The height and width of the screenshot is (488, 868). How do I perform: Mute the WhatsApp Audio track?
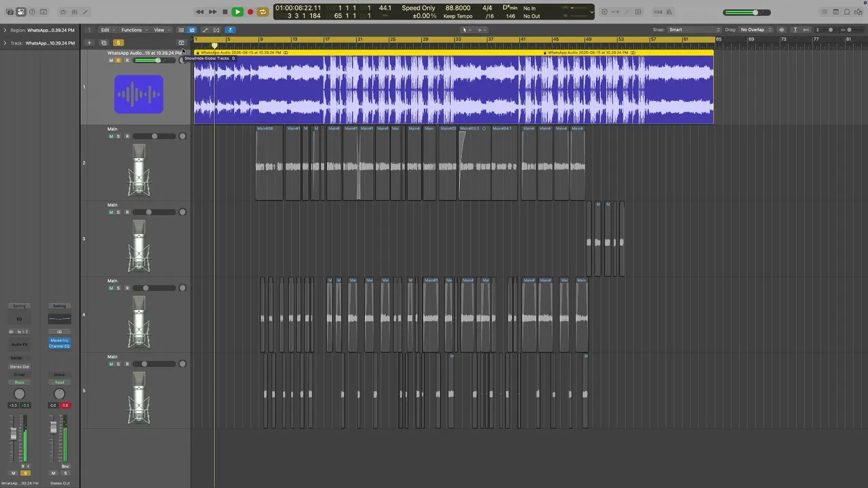click(111, 60)
